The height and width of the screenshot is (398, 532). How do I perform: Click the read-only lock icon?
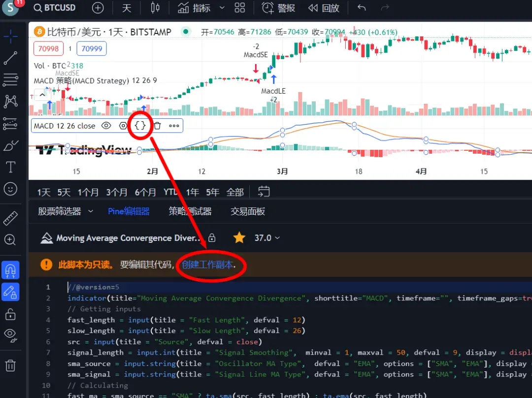point(212,238)
